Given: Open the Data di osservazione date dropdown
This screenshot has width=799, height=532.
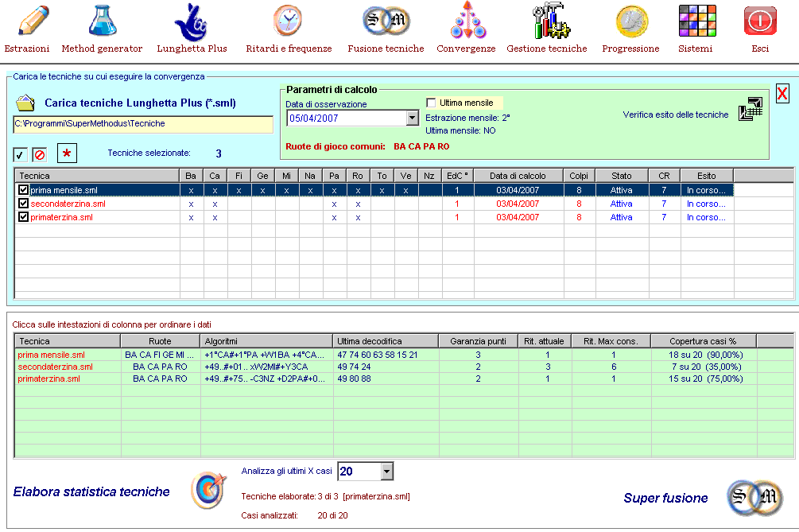Looking at the screenshot, I should [x=413, y=118].
